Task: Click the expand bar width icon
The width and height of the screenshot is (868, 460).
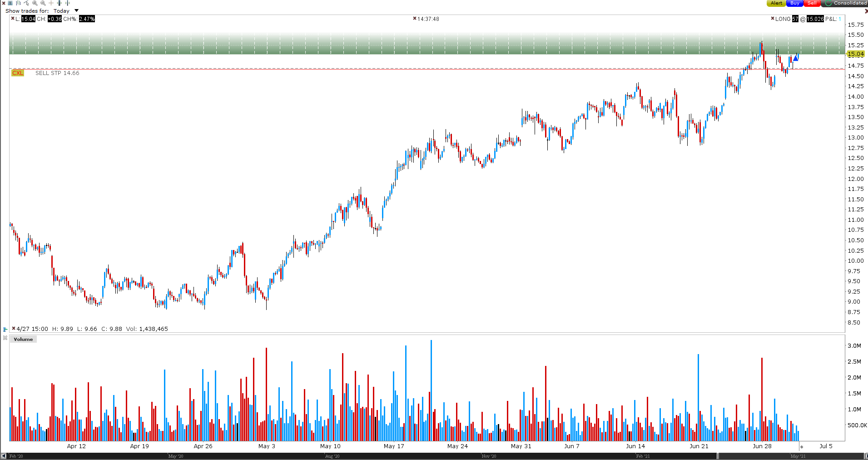Action: pyautogui.click(x=59, y=3)
